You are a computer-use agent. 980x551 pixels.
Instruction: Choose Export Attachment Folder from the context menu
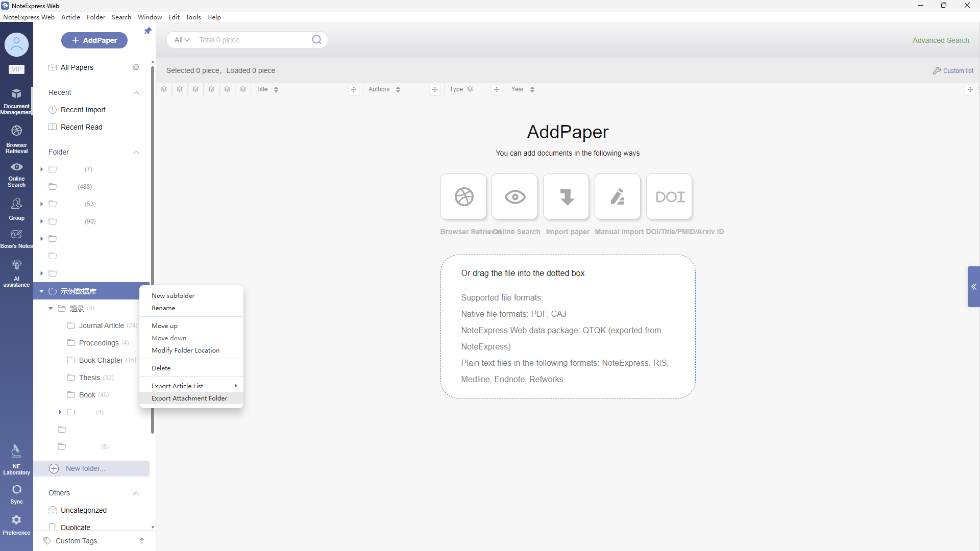coord(189,398)
